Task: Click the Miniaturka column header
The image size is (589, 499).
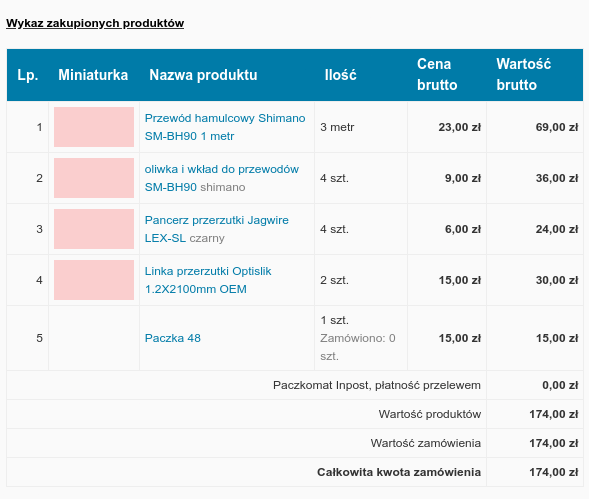Action: 93,75
